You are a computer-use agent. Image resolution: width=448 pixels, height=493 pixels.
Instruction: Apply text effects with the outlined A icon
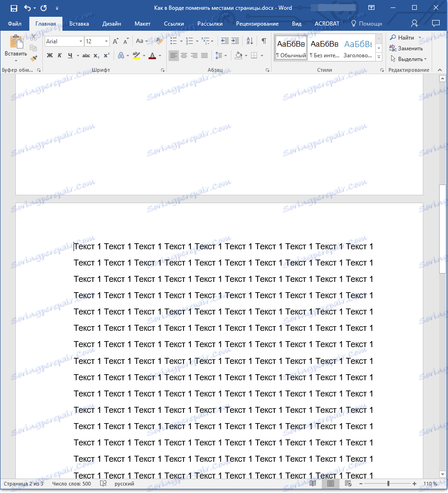pos(121,55)
